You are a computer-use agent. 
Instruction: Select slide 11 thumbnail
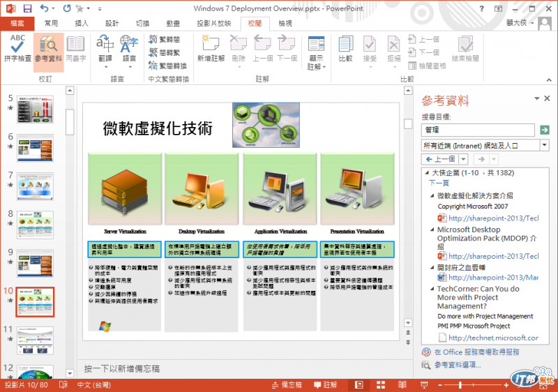(36, 340)
